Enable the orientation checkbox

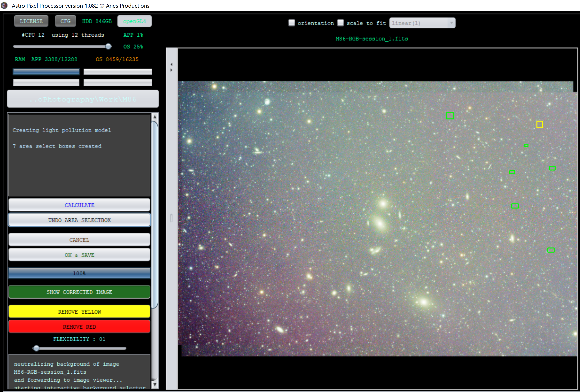(291, 23)
